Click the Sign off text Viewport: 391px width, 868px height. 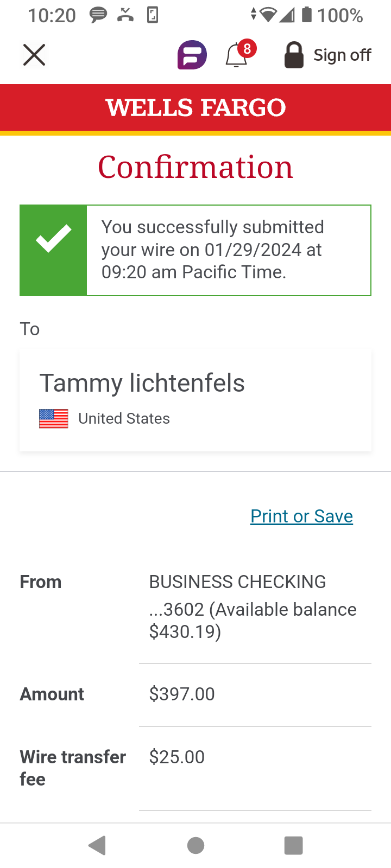(342, 55)
